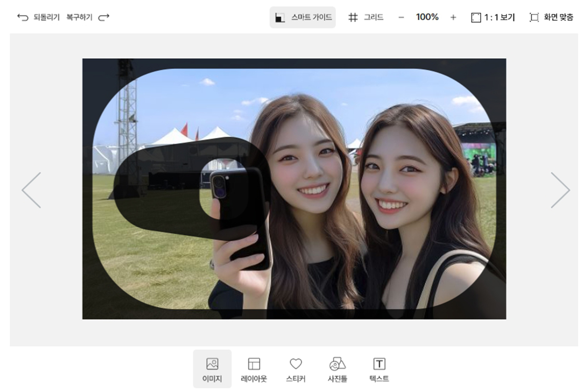
Task: Increase zoom with the plus button
Action: click(453, 17)
